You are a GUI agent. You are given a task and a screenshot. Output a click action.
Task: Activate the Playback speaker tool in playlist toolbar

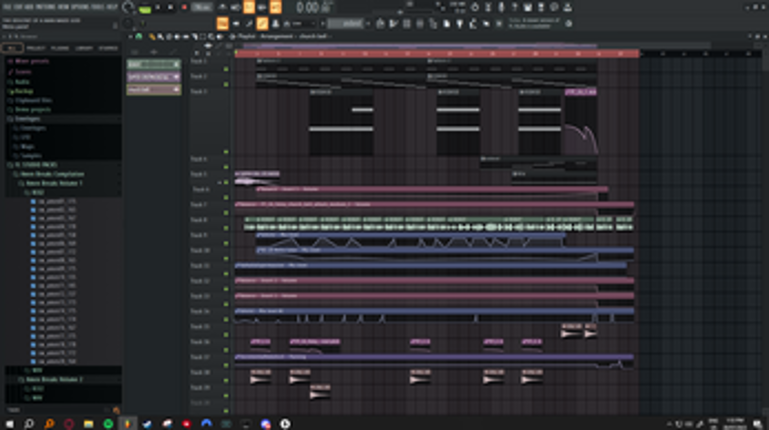(219, 37)
